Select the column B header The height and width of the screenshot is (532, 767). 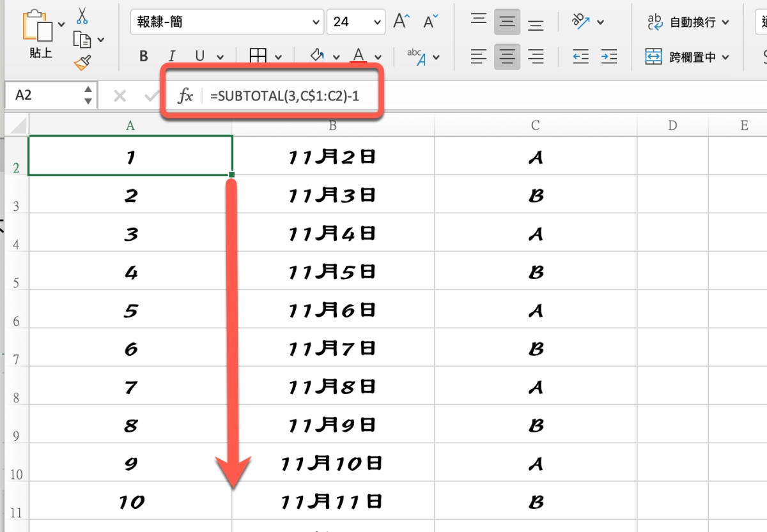click(x=333, y=125)
